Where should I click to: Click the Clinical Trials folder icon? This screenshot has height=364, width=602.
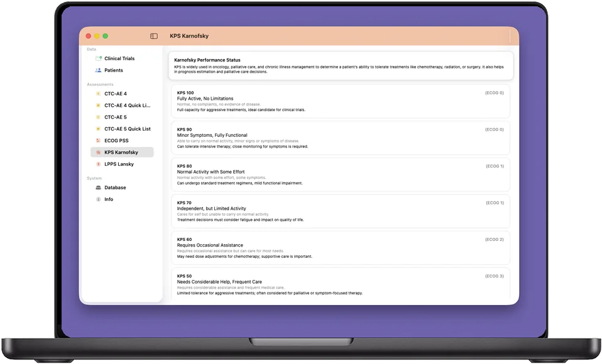pos(98,58)
